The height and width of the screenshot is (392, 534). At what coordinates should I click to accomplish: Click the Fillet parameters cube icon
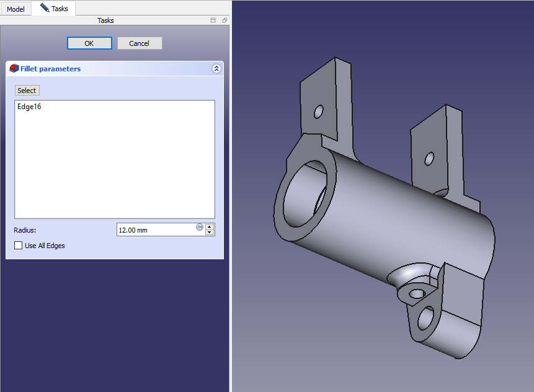pos(14,68)
